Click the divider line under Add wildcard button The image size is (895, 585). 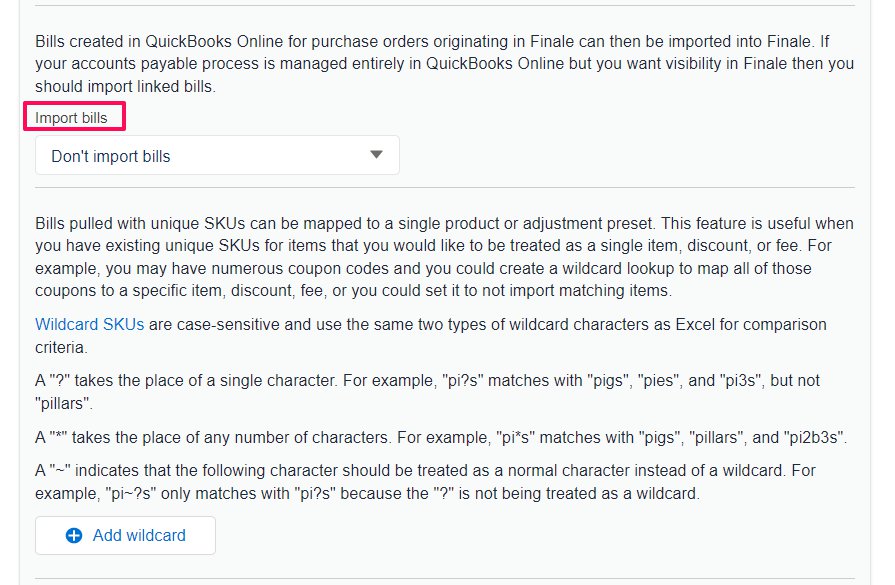[445, 579]
